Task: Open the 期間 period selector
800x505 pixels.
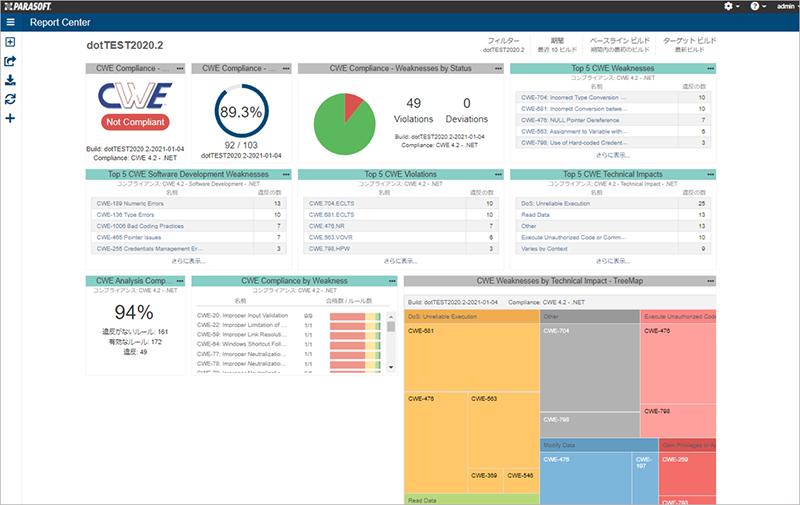Action: pos(557,45)
